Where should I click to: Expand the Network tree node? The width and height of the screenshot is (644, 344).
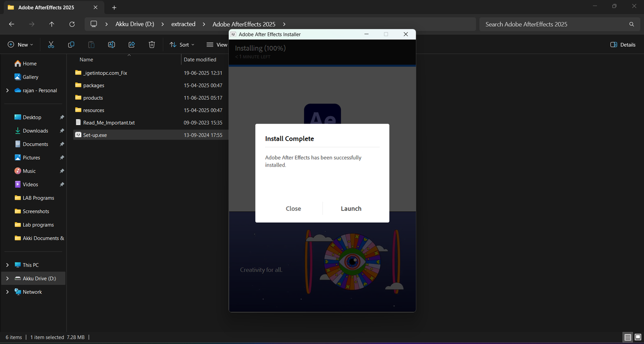[7, 292]
